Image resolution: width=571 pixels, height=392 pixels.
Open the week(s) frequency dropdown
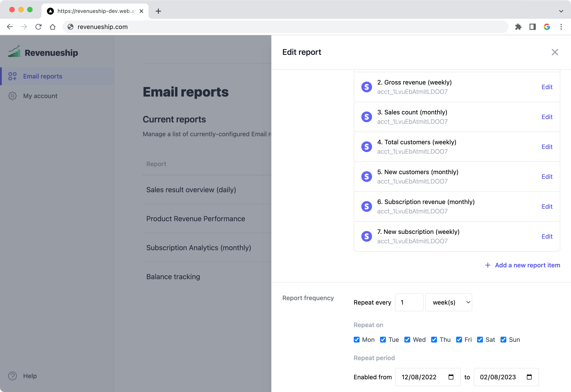[448, 302]
